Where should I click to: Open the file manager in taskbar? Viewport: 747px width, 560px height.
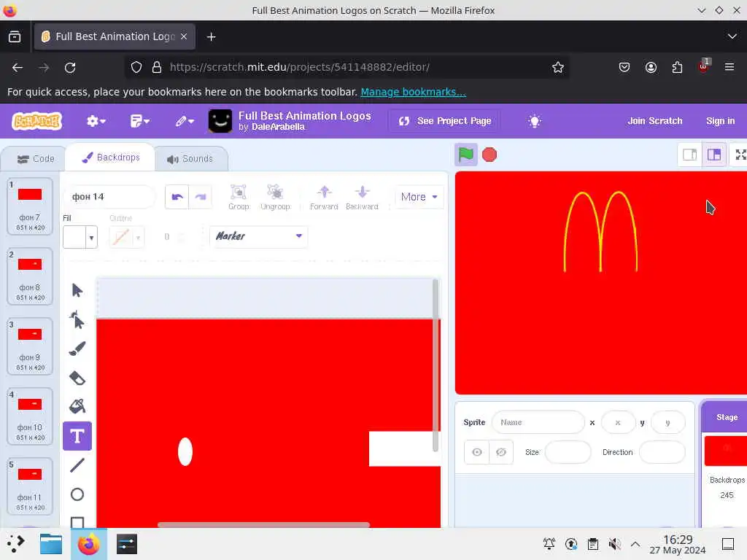click(x=51, y=544)
